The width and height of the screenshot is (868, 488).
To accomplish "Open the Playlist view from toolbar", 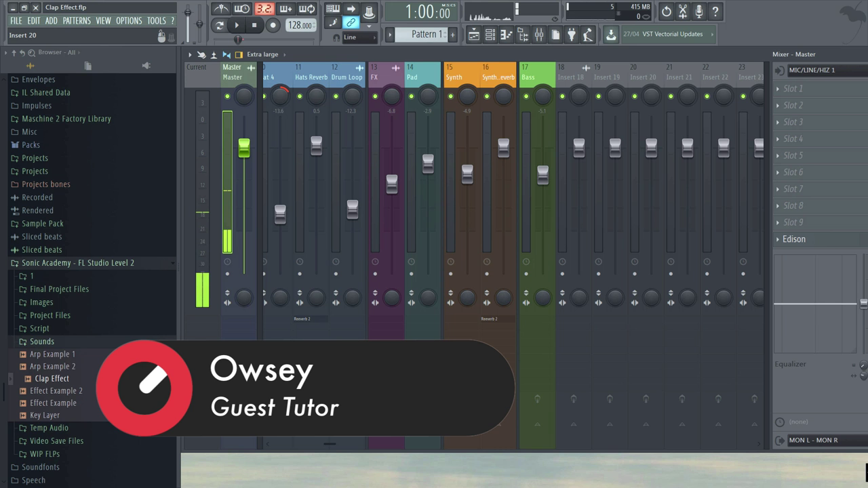I will click(x=473, y=35).
